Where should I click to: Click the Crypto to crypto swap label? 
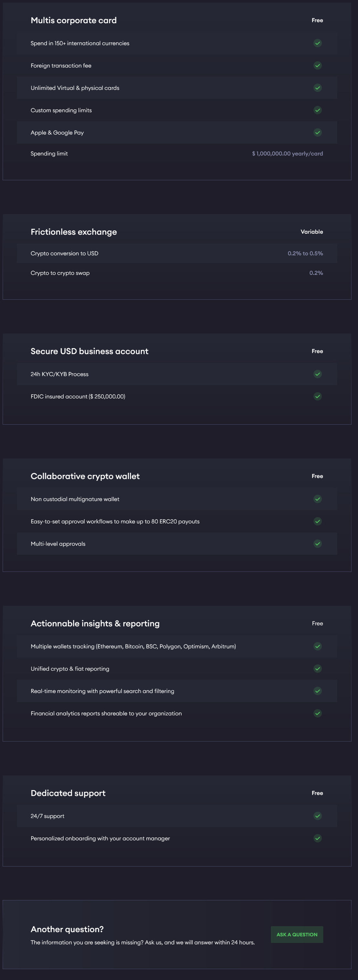pyautogui.click(x=60, y=273)
